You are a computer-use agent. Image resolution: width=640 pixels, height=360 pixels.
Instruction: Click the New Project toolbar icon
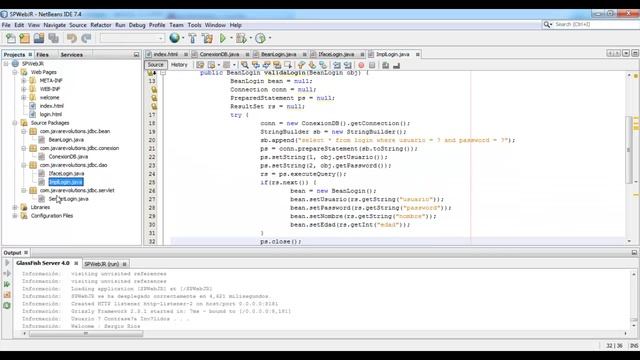pyautogui.click(x=24, y=38)
